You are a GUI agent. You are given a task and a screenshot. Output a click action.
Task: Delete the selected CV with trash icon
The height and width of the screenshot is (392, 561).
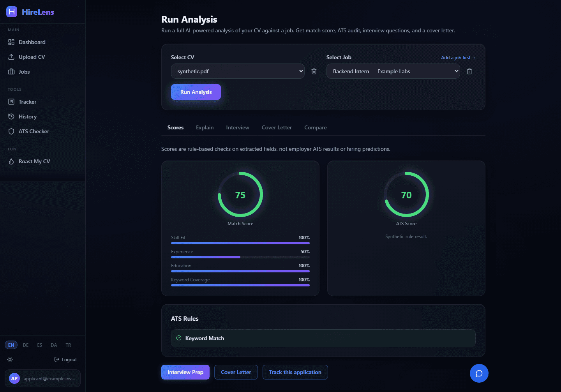point(314,71)
